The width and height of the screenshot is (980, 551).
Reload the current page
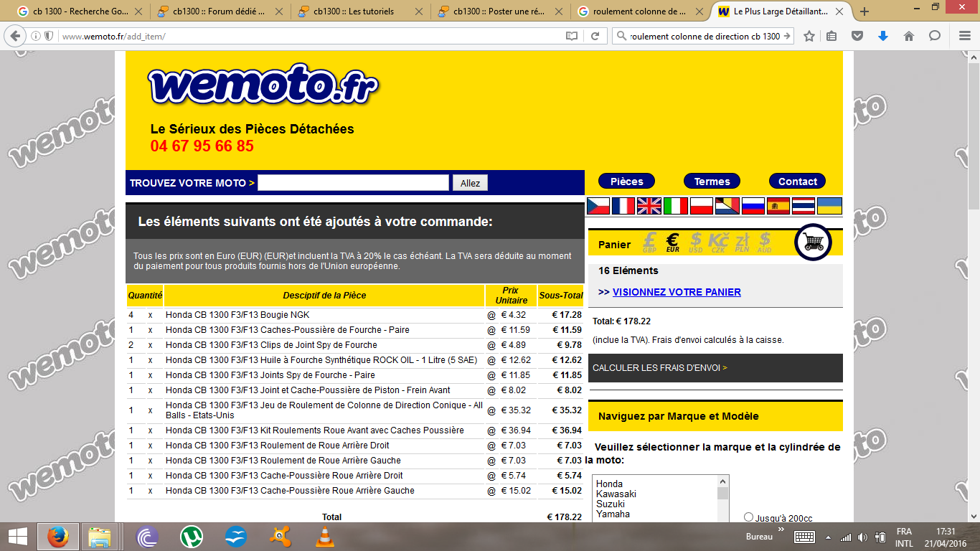coord(595,36)
